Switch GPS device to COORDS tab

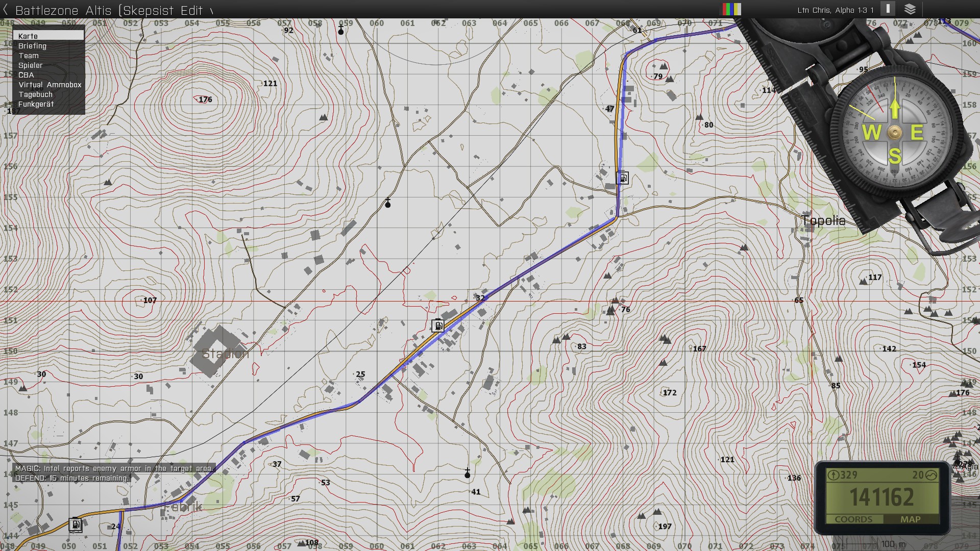coord(853,519)
